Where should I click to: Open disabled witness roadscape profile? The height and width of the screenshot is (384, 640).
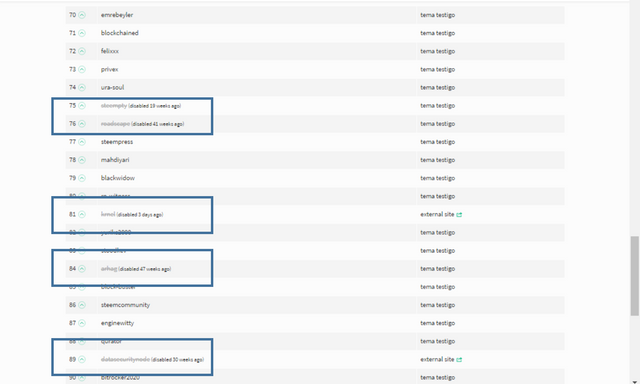[x=115, y=124]
